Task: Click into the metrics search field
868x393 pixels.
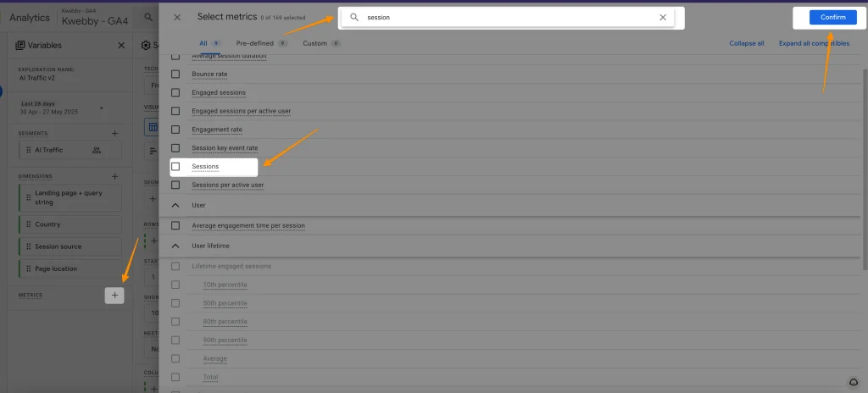Action: tap(509, 17)
